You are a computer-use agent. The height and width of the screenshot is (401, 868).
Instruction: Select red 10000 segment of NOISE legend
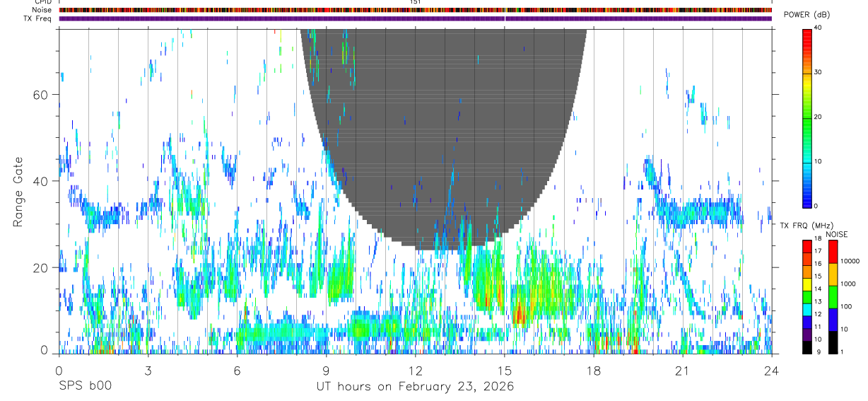click(833, 251)
